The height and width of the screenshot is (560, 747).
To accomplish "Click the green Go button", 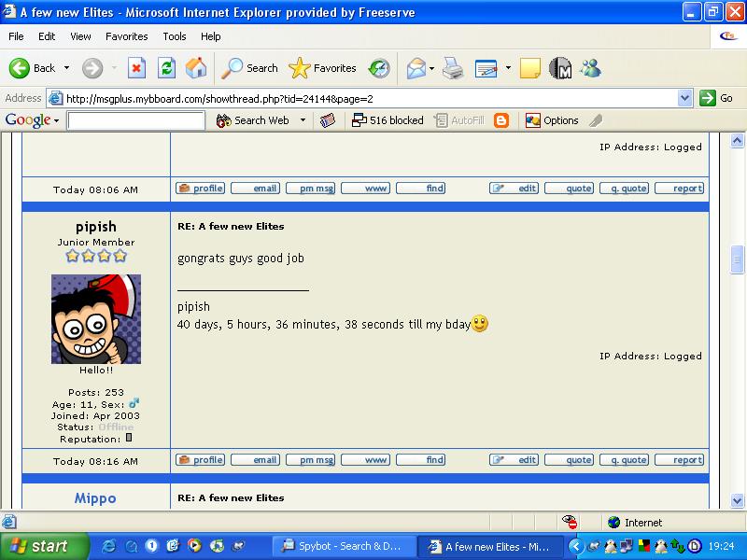I will 716,98.
